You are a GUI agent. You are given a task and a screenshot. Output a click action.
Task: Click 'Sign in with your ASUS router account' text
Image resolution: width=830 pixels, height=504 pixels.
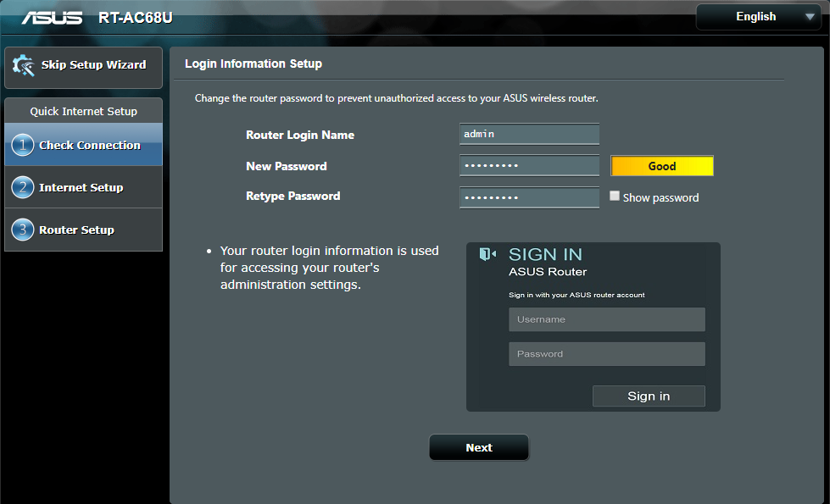[577, 295]
